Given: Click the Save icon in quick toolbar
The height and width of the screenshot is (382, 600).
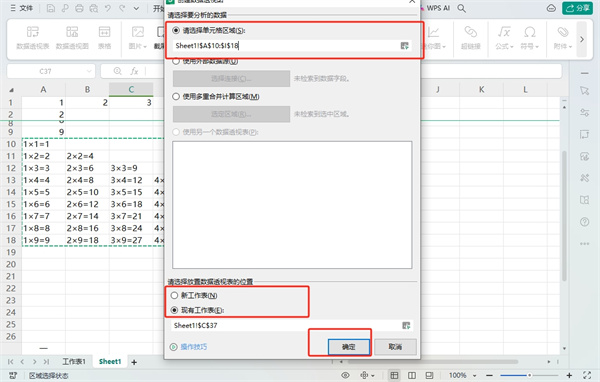Looking at the screenshot, I should click(x=51, y=8).
